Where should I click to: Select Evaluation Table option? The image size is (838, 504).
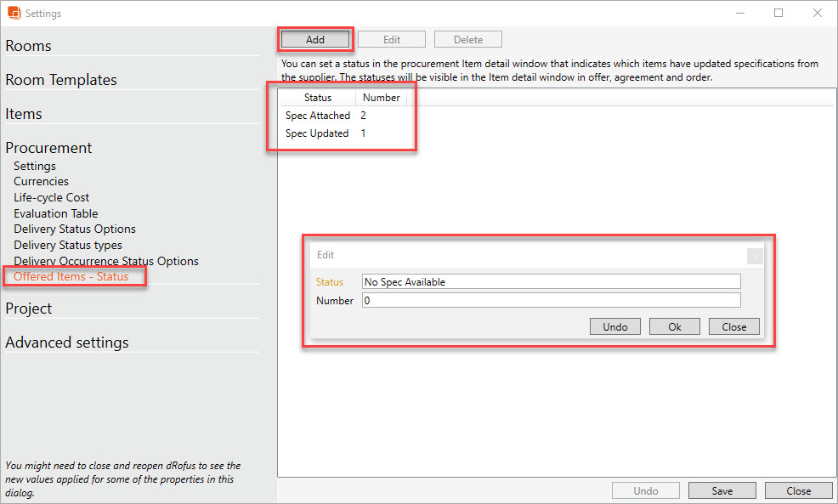click(x=55, y=213)
